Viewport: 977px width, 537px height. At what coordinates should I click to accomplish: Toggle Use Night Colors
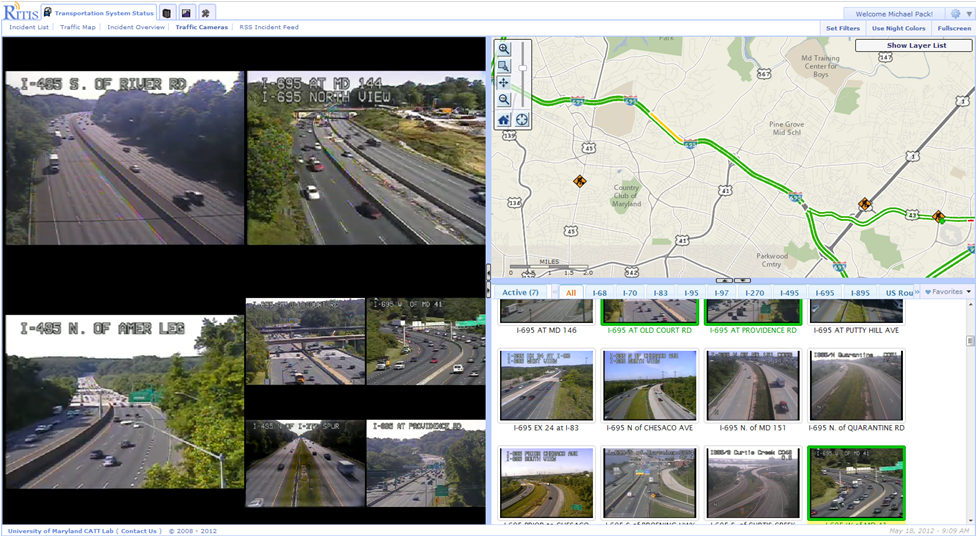[x=898, y=28]
